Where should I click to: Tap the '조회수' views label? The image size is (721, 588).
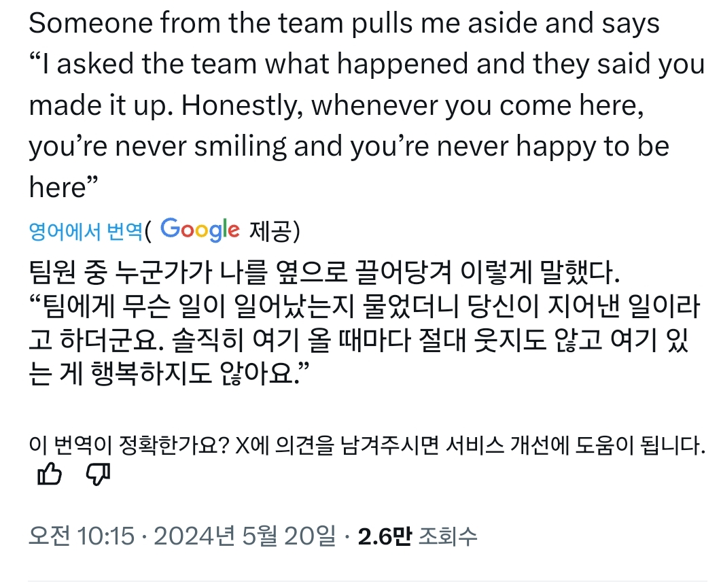(x=447, y=537)
